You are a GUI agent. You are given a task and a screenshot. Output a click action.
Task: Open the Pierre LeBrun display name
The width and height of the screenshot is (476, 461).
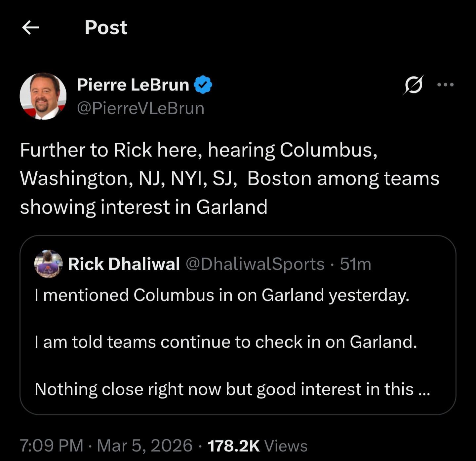pos(133,85)
